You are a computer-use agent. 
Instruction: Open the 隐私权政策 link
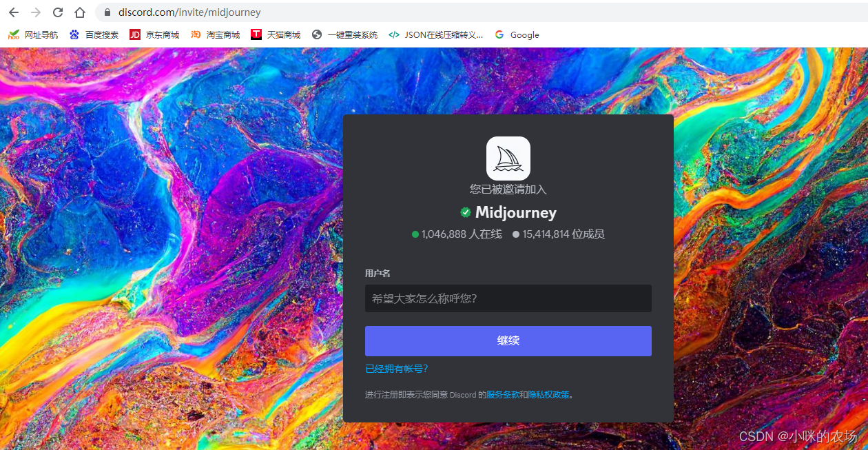click(548, 394)
